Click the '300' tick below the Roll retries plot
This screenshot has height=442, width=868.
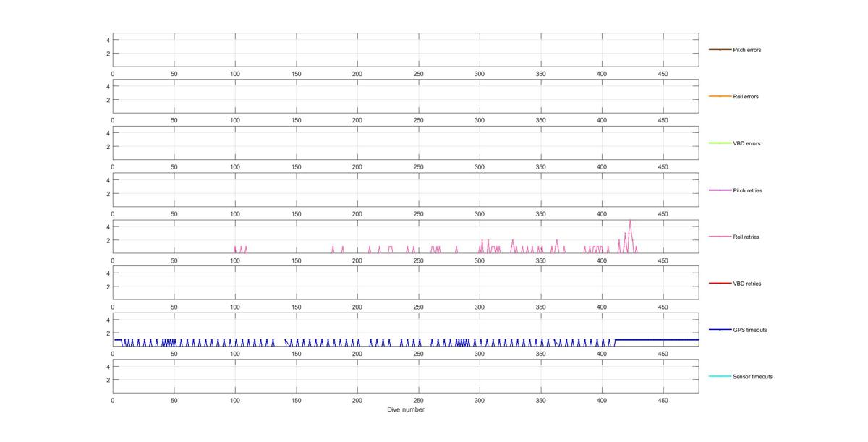tap(479, 260)
